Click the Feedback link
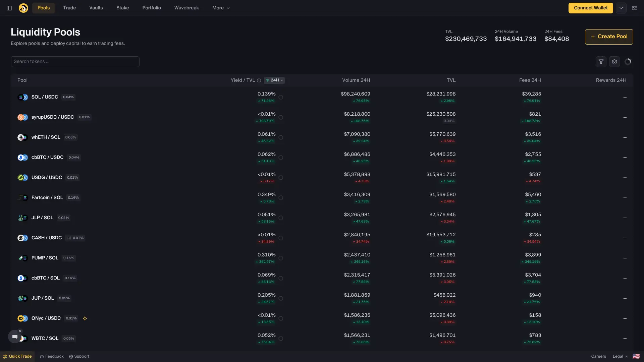 [52, 356]
